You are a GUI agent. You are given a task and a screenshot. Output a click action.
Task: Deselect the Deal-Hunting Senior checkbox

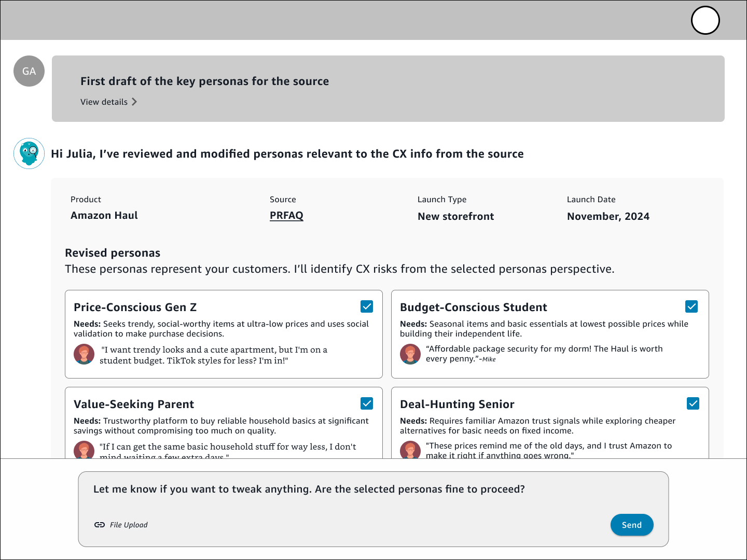click(x=693, y=403)
